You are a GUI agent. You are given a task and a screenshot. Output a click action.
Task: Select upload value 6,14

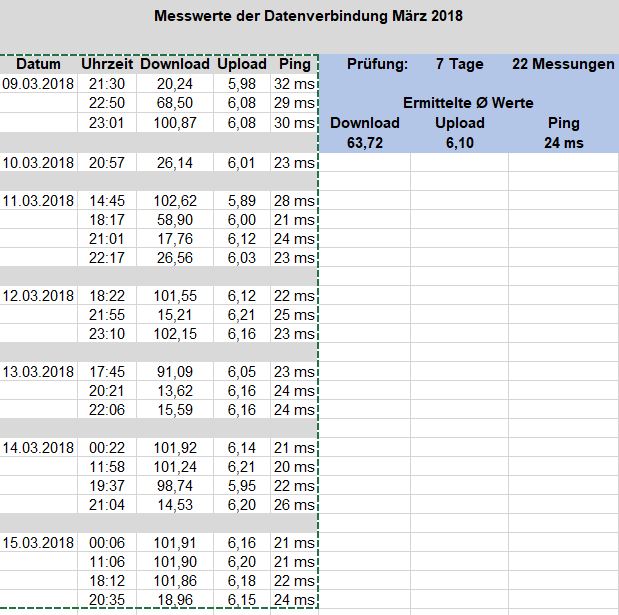pos(242,448)
